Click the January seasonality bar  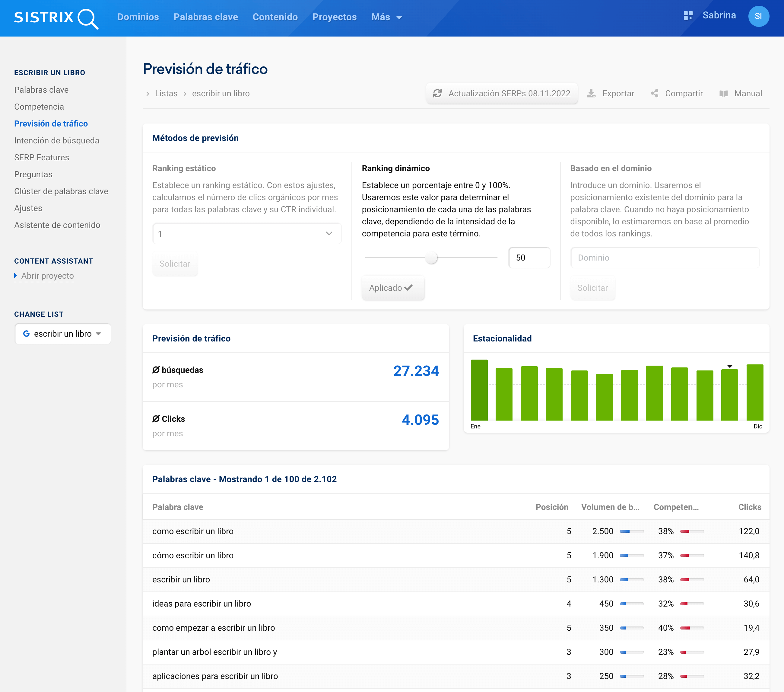(479, 389)
